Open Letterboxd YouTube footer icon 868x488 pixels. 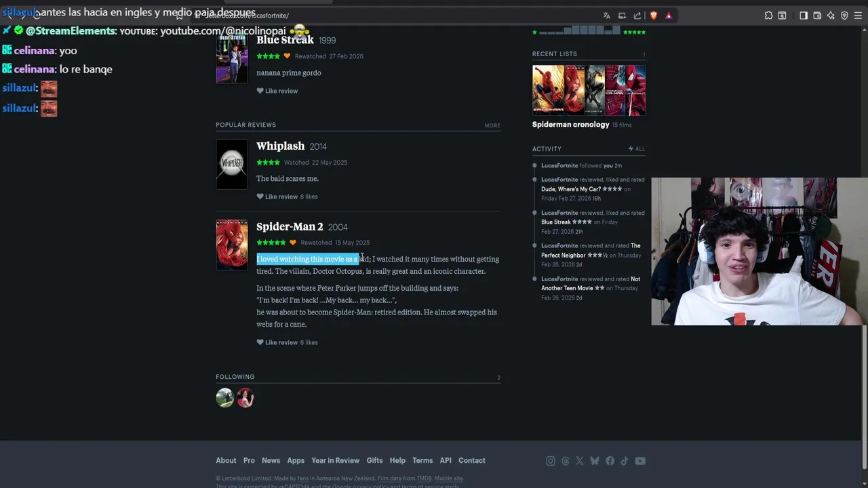[640, 461]
